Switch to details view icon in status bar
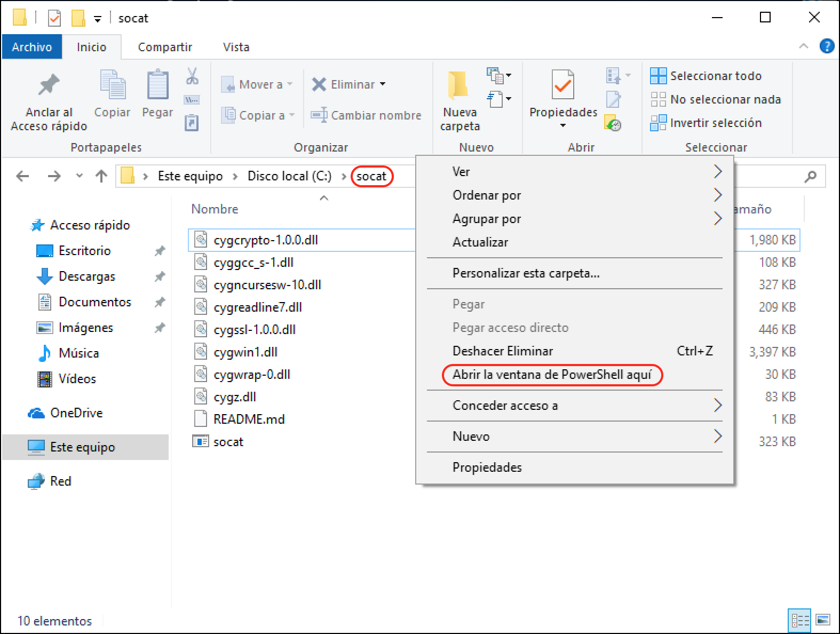 click(799, 620)
